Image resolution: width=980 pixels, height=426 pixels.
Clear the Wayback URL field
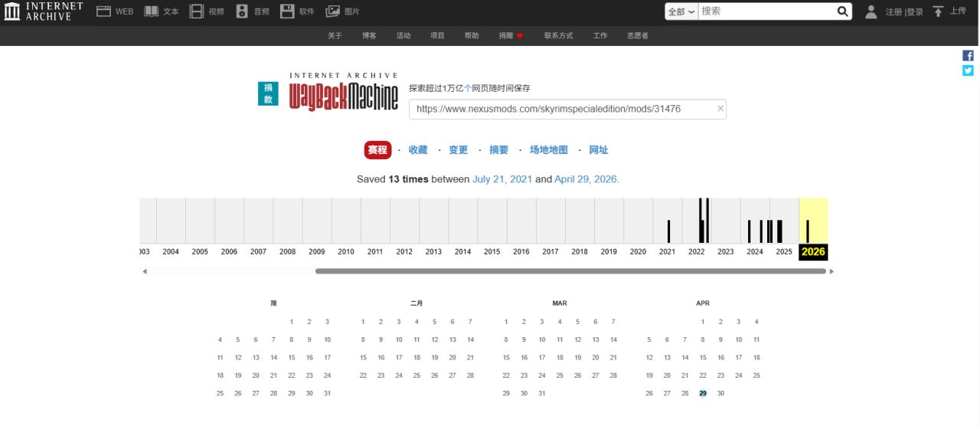click(x=720, y=109)
